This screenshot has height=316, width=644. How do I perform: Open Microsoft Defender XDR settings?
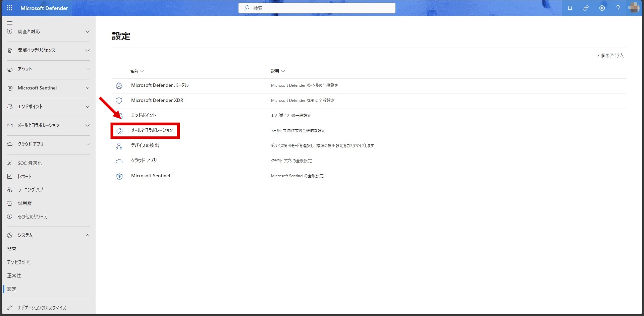tap(157, 100)
